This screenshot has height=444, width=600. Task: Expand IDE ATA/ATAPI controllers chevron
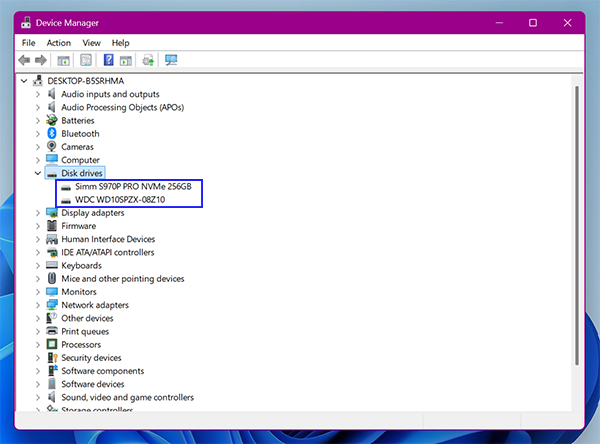(x=38, y=253)
